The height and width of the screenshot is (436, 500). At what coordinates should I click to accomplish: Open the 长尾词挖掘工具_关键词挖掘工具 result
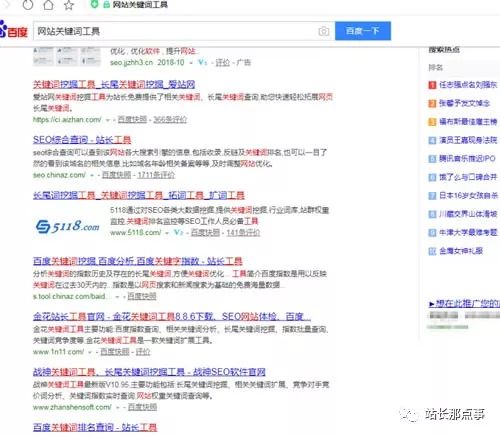pos(139,195)
